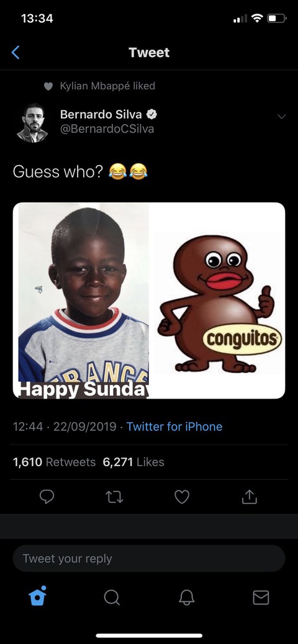Open the Twitter for iPhone link
This screenshot has height=644, width=298.
click(x=174, y=426)
